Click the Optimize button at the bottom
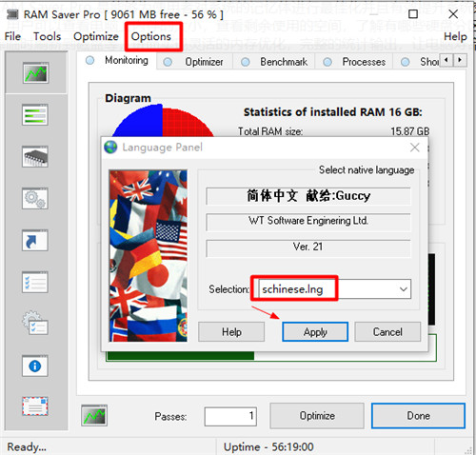Screen dimensions: 476x455 (x=317, y=416)
